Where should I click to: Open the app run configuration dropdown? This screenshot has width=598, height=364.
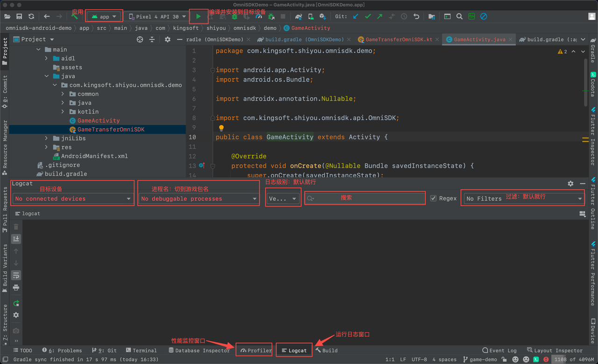(x=104, y=16)
